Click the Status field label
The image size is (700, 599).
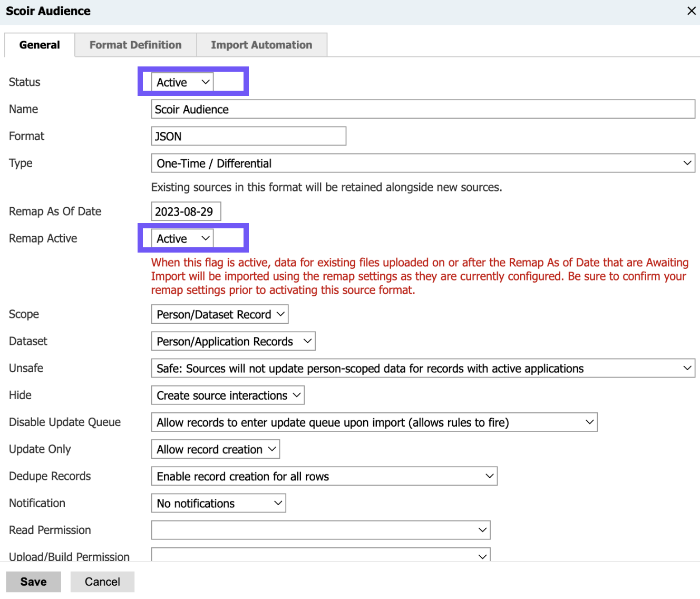coord(25,82)
